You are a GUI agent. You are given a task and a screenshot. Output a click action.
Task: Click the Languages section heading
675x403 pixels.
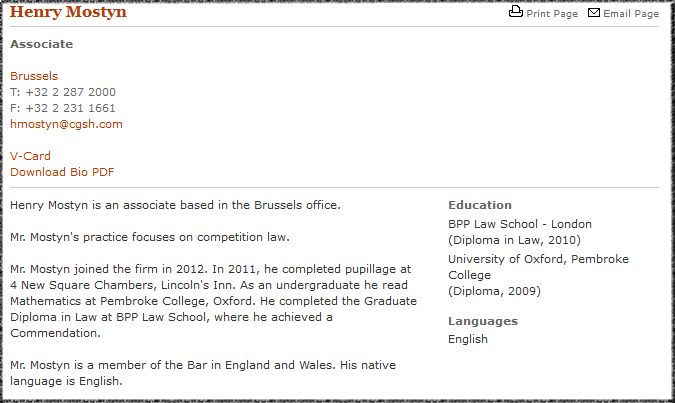click(x=483, y=321)
